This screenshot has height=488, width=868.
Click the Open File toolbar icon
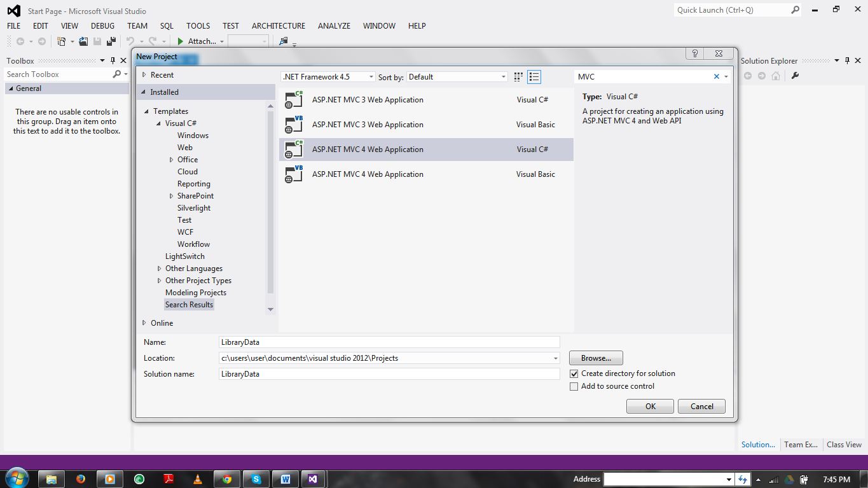(83, 41)
